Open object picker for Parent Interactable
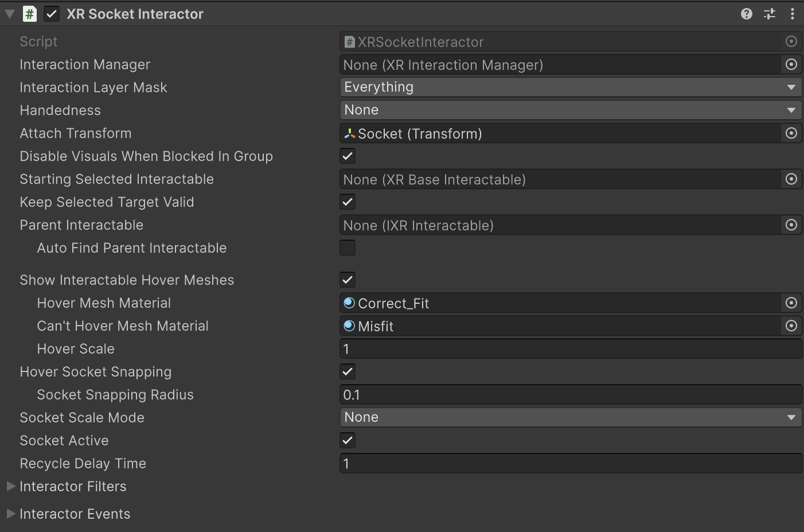Image resolution: width=804 pixels, height=532 pixels. point(791,225)
